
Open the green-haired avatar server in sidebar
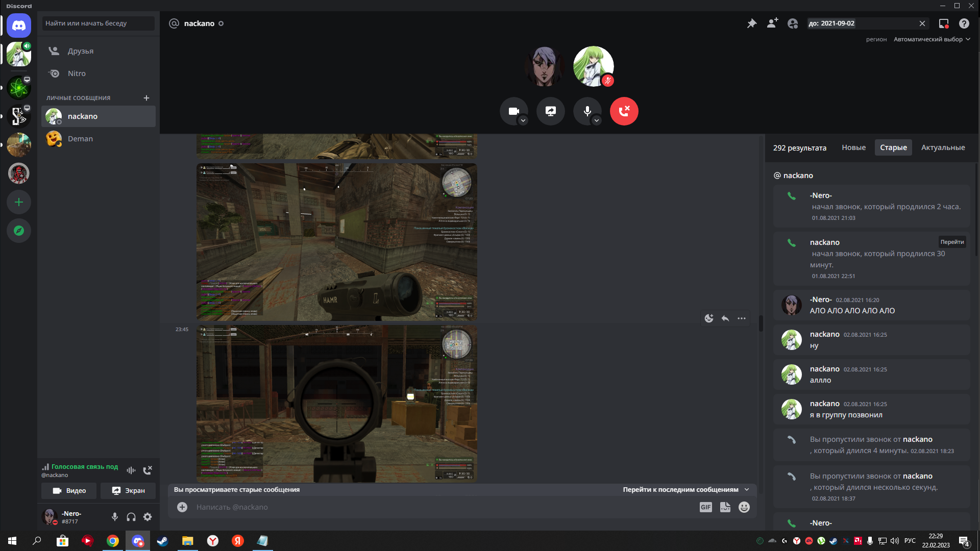pos(19,54)
